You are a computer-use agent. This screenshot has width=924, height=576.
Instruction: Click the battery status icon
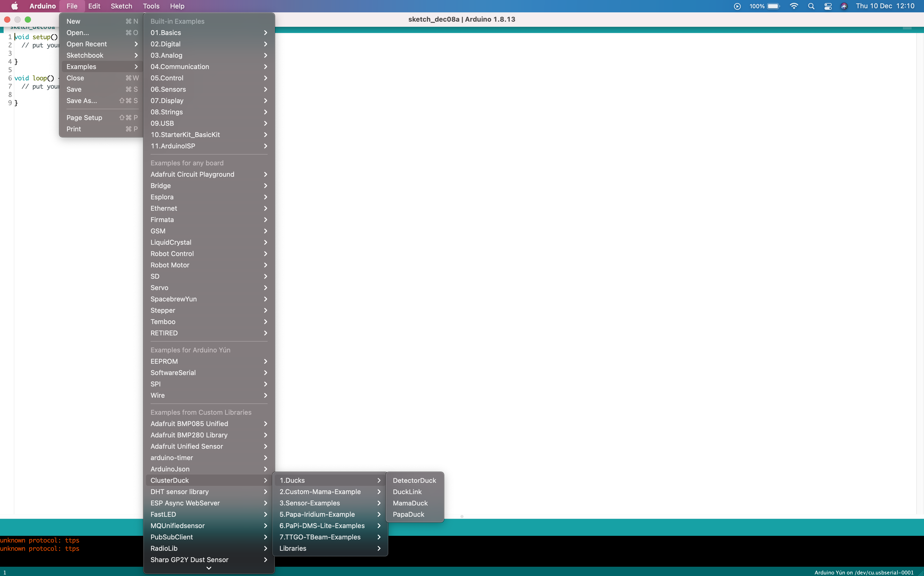click(773, 6)
